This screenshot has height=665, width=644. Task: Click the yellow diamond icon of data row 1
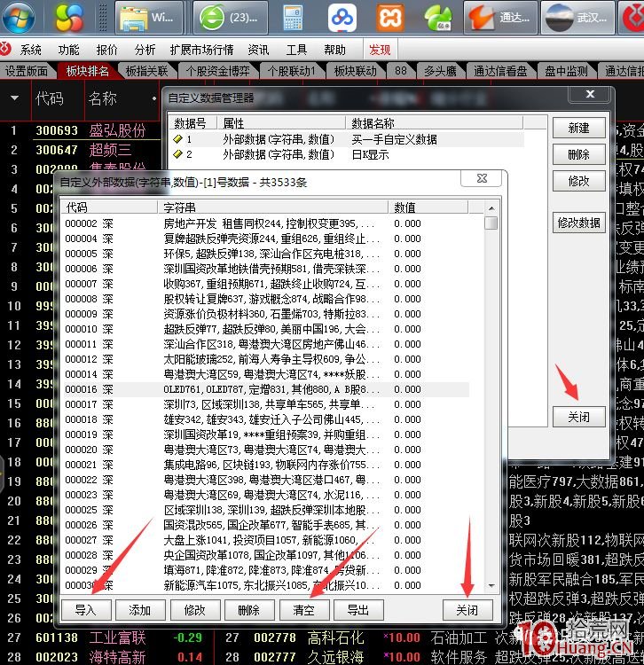(178, 138)
